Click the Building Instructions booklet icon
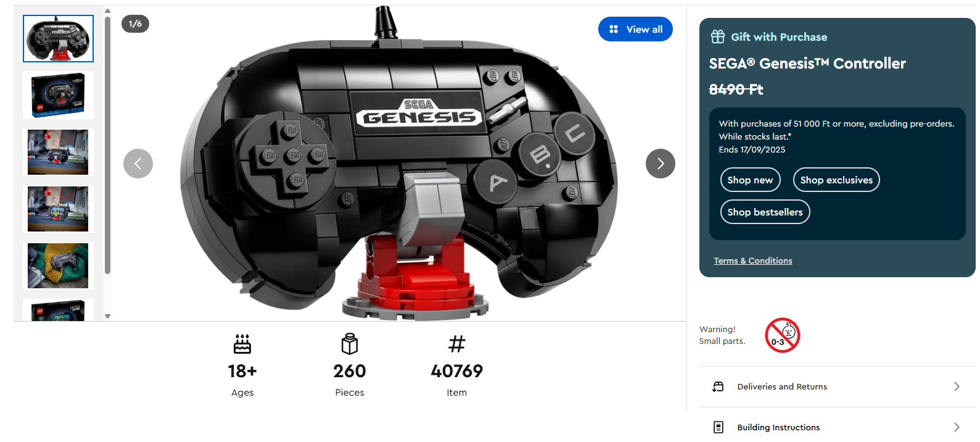 click(x=718, y=427)
